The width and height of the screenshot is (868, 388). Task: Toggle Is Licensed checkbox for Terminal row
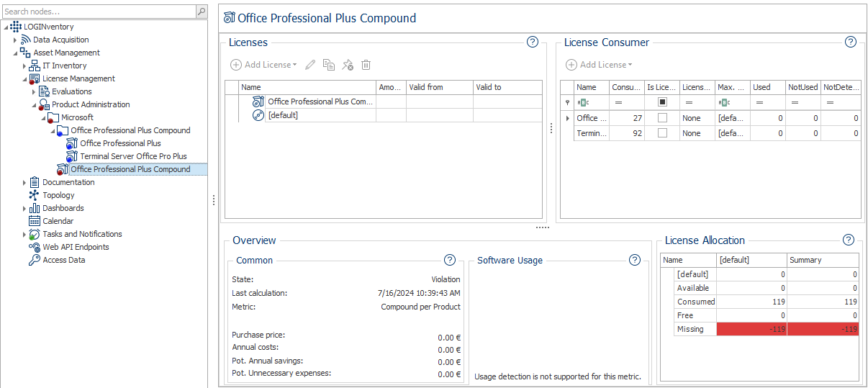pos(662,133)
